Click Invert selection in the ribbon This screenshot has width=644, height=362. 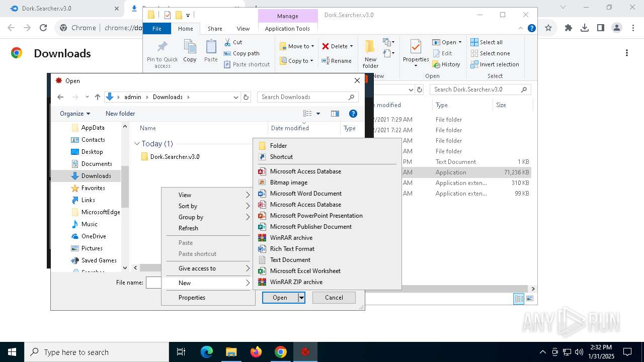tap(495, 64)
